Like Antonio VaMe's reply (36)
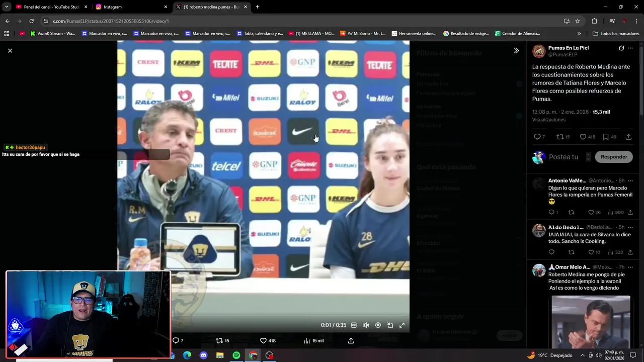 (594, 212)
